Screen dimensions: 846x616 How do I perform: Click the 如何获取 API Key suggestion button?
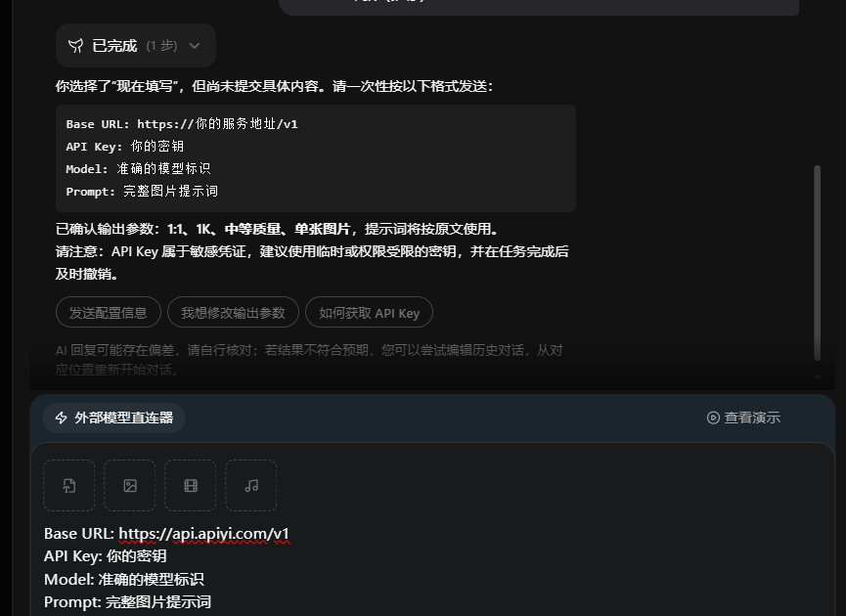tap(369, 312)
